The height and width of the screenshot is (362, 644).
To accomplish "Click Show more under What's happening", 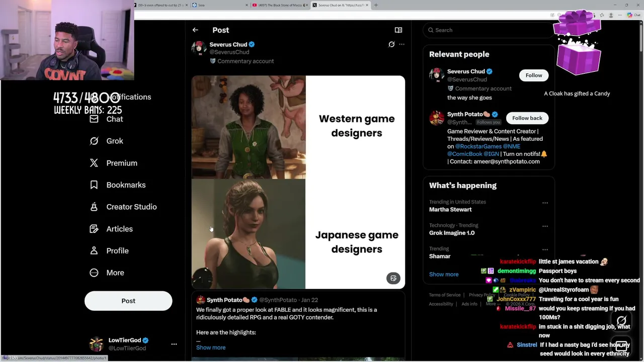I will click(x=444, y=275).
